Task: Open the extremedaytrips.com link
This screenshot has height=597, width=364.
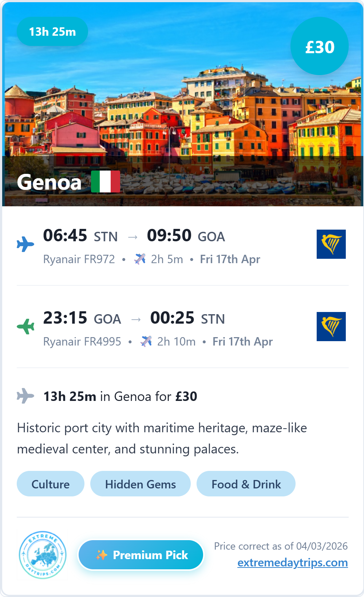Action: coord(292,562)
